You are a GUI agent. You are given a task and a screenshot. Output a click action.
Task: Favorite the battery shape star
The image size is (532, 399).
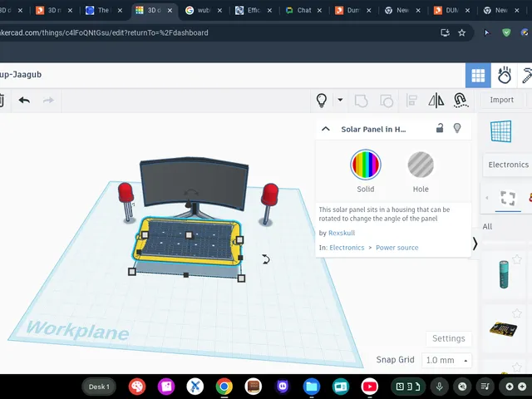(x=517, y=259)
